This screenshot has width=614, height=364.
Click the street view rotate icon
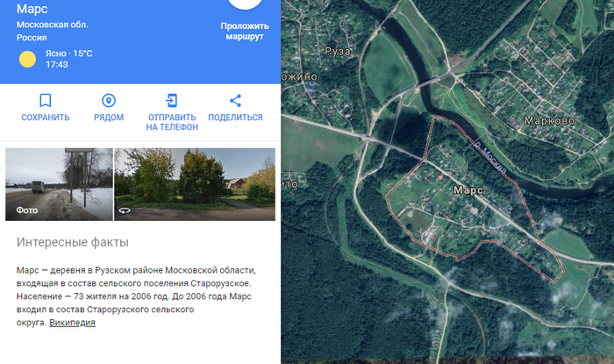point(125,211)
